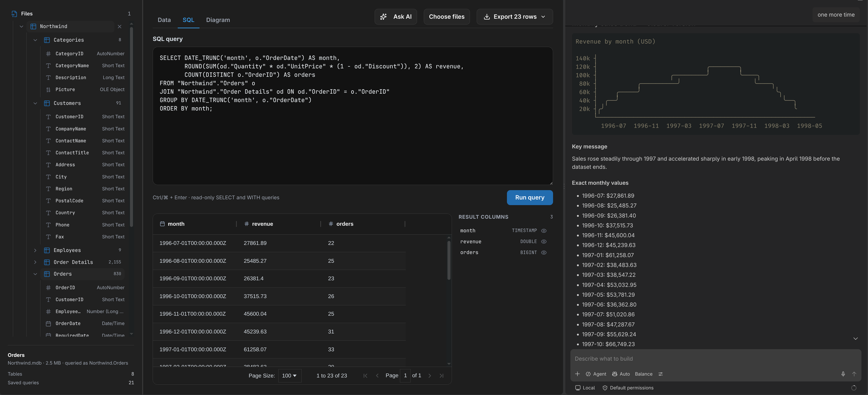Toggle visibility of the revenue result column
Screen dimensions: 868x395
(544, 242)
